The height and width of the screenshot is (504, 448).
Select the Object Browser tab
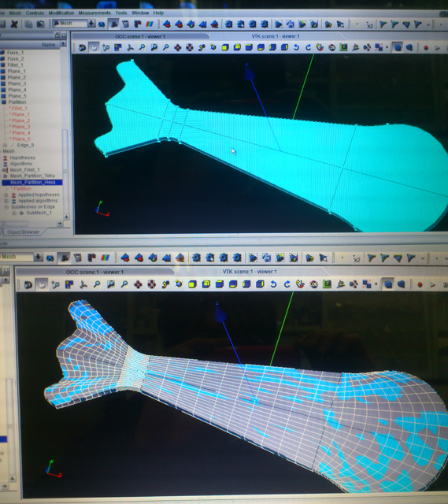[23, 232]
